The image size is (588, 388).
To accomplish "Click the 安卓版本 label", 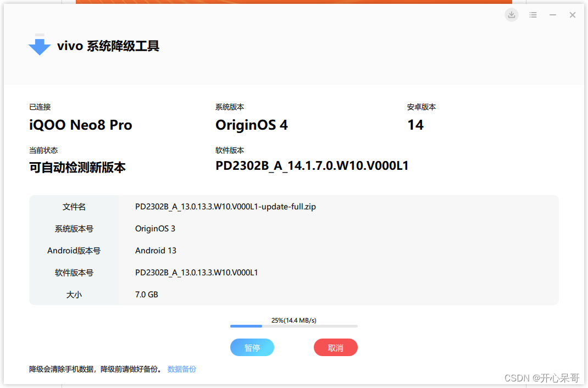I will coord(421,107).
